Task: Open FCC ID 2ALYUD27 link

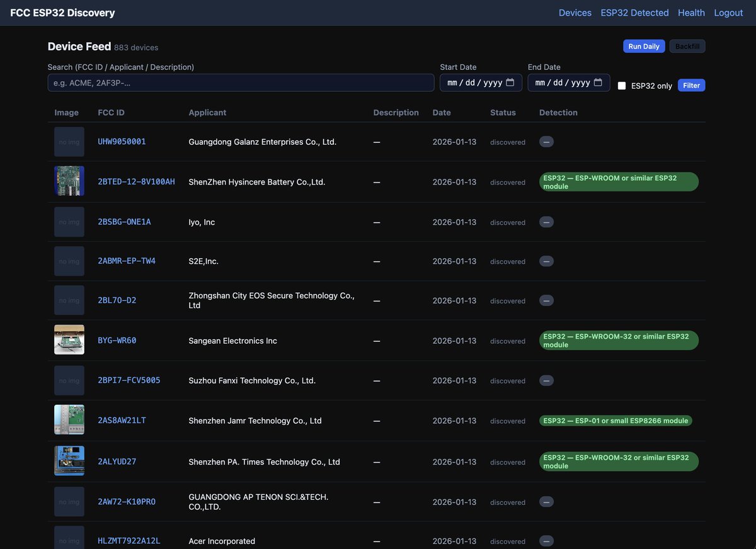Action: [x=117, y=461]
